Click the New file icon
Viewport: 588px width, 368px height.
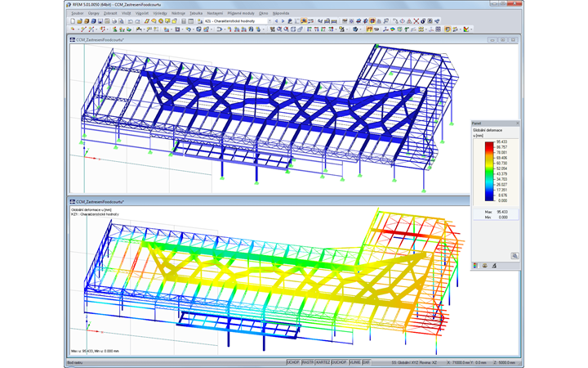[x=73, y=21]
